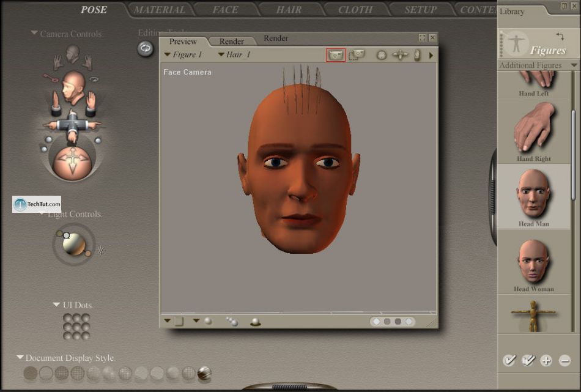This screenshot has width=581, height=392.
Task: Open the Hair_1 actor dropdown
Action: point(234,55)
